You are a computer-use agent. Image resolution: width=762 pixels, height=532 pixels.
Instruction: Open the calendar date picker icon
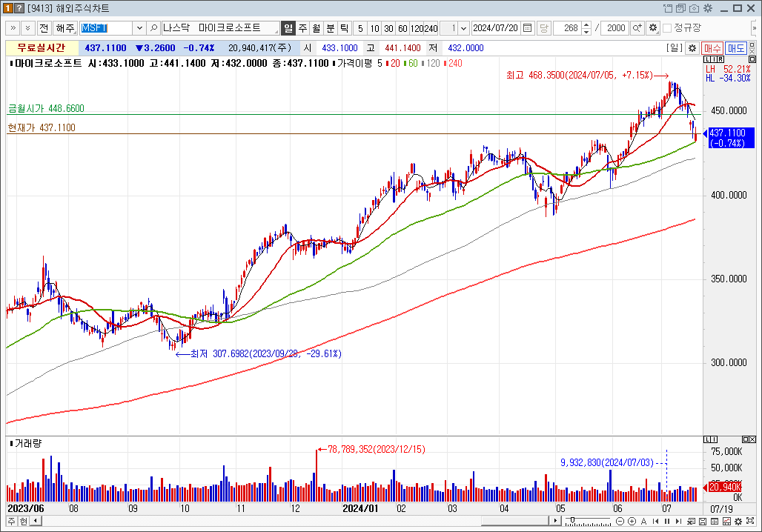528,28
